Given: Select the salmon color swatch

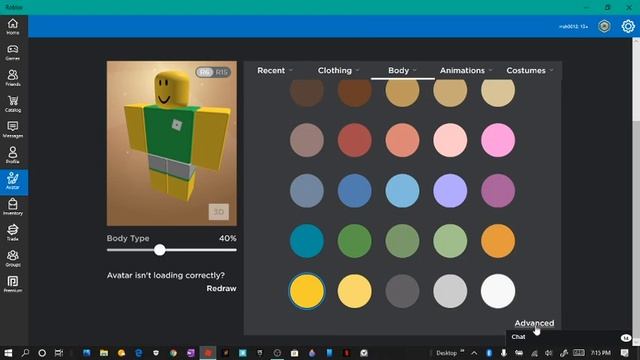Looking at the screenshot, I should [x=402, y=140].
